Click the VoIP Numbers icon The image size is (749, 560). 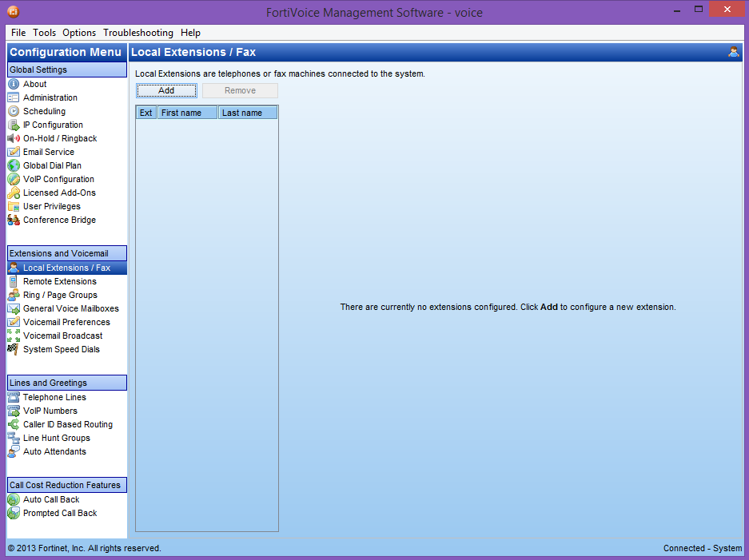point(14,411)
